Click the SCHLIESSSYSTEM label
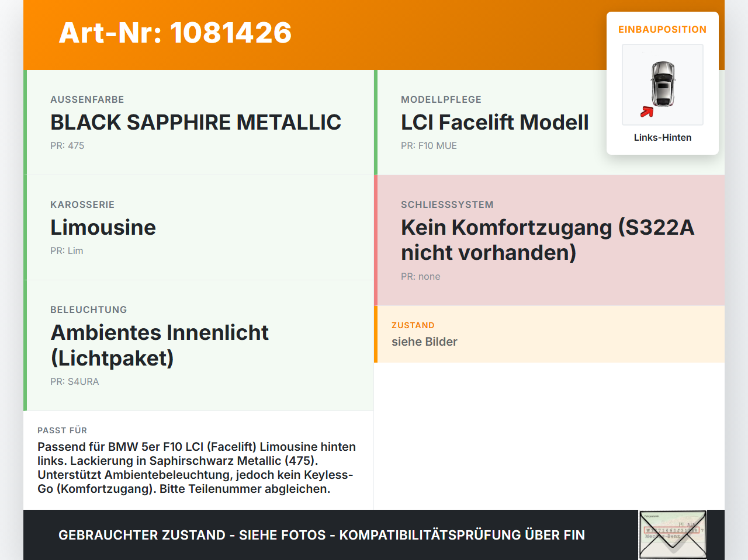Screen dimensions: 748x560 447,204
